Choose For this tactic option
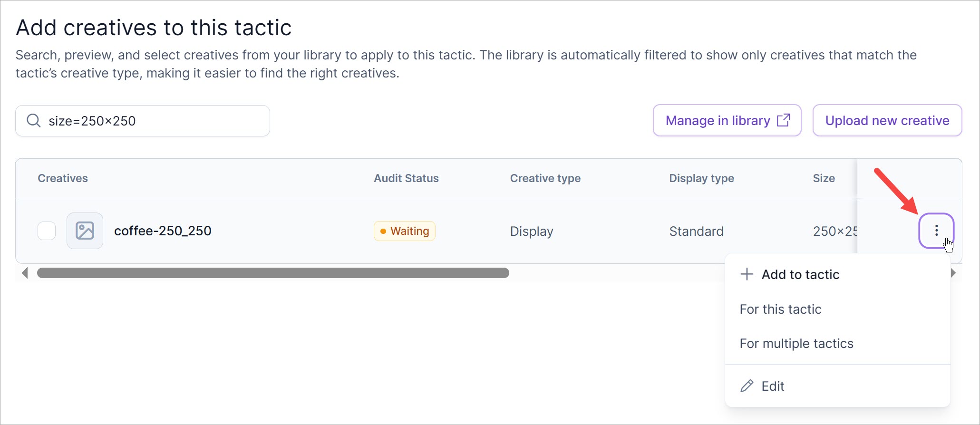Viewport: 980px width, 425px height. 780,309
